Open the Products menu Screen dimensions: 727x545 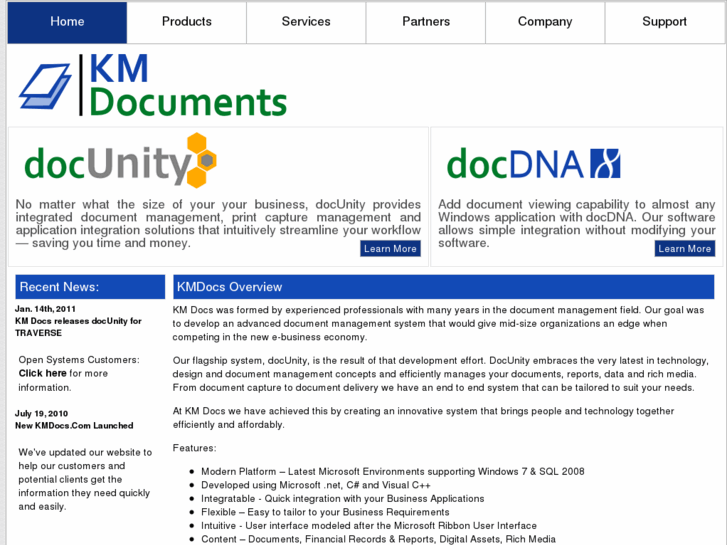coord(187,22)
